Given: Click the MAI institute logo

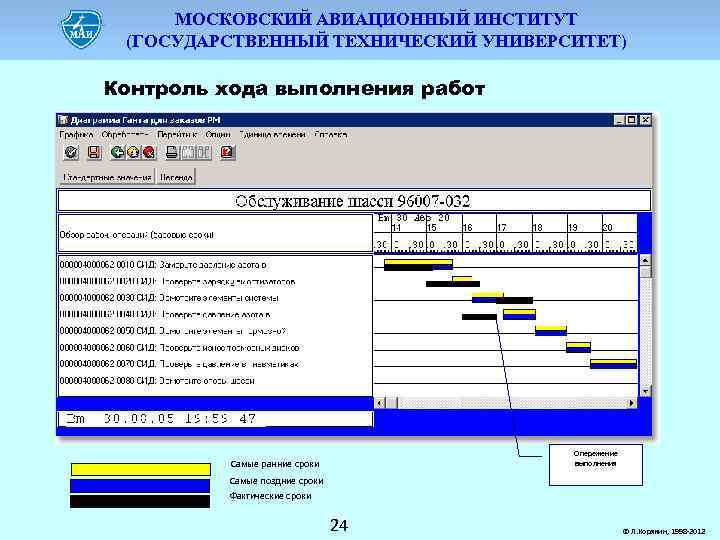Looking at the screenshot, I should [x=82, y=29].
